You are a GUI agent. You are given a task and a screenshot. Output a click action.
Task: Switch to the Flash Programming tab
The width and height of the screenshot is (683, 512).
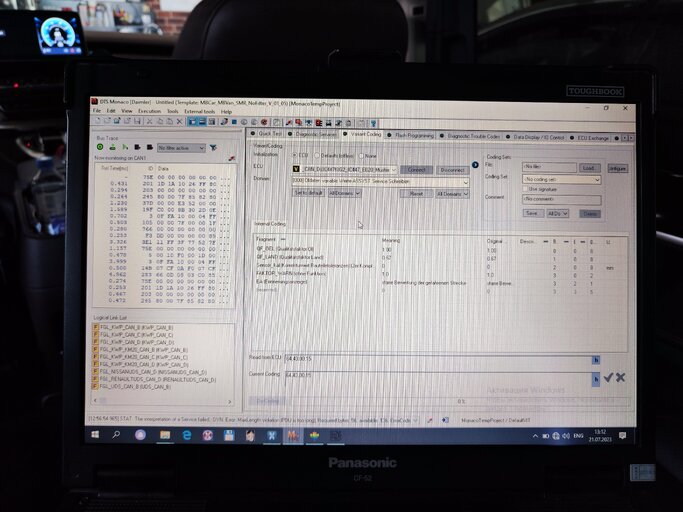[410, 136]
